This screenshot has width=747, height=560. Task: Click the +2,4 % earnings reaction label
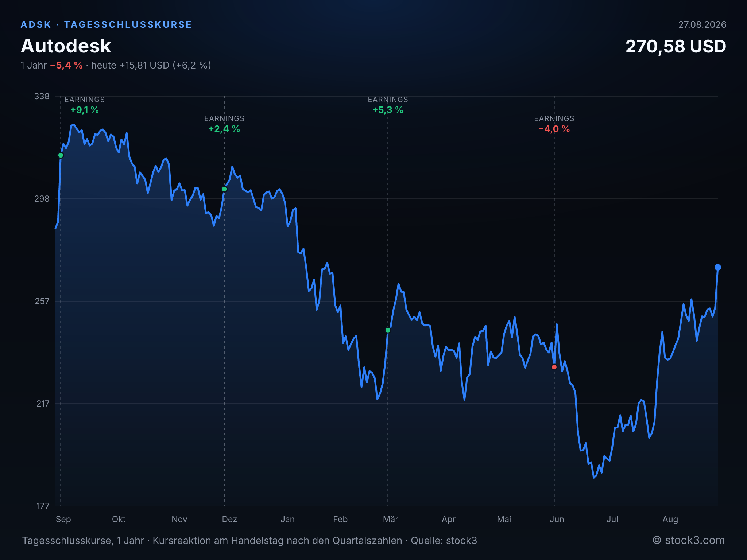pos(224,129)
